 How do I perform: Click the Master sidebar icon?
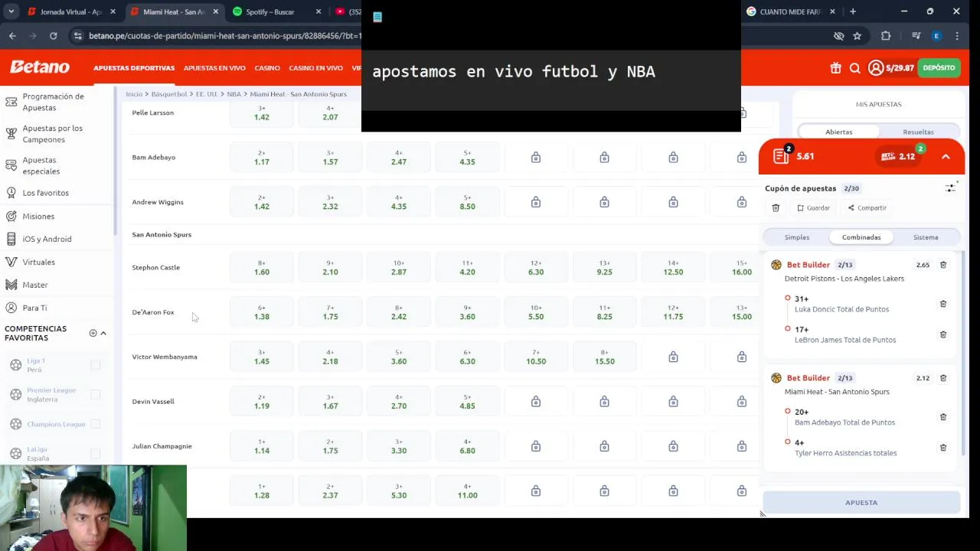pos(11,285)
